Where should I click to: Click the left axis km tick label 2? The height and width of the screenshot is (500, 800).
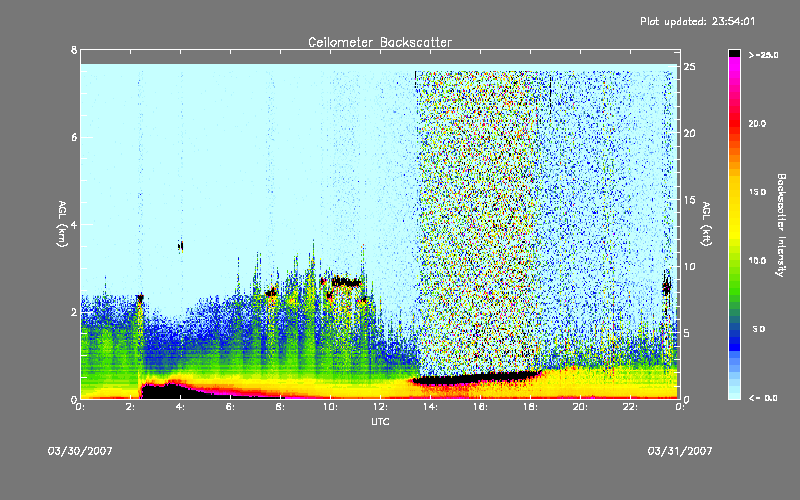(x=74, y=312)
